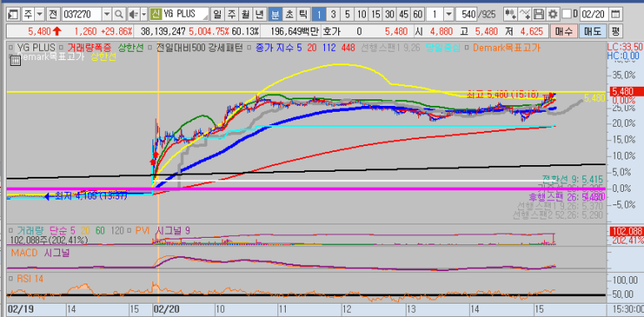Open chart settings gear icon
Viewport: 644px width, 317px height.
tap(553, 14)
